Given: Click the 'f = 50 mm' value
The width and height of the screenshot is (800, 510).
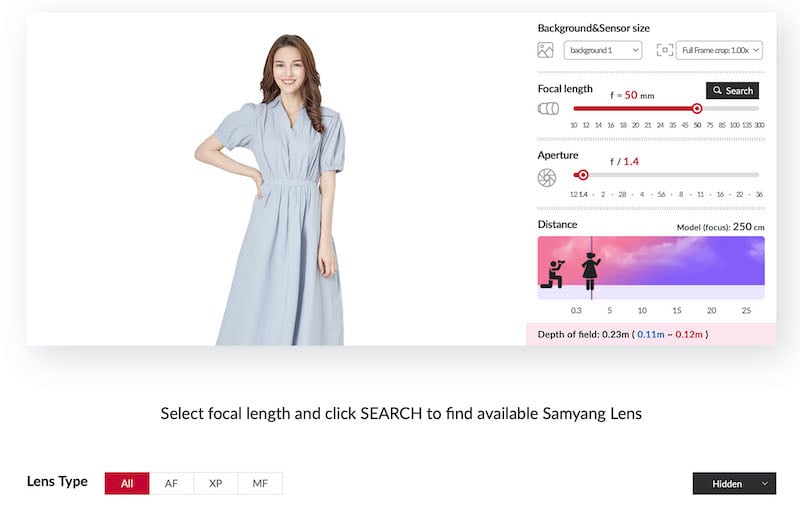Looking at the screenshot, I should point(632,95).
